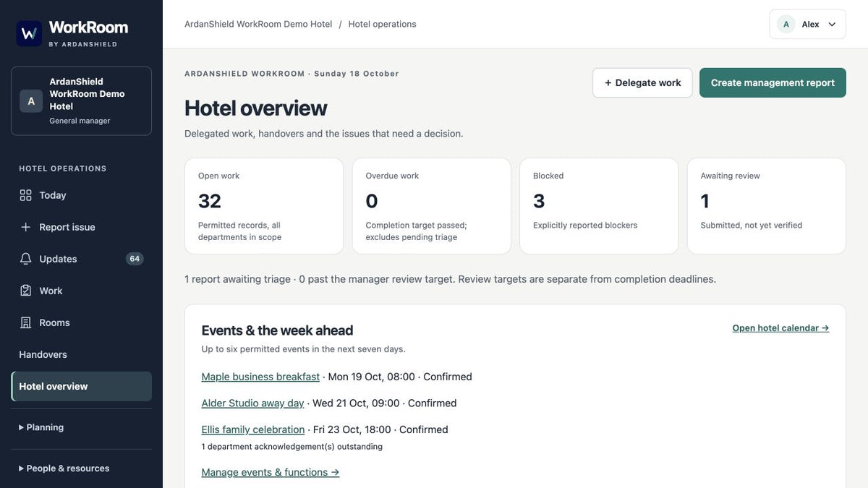Click 'Up to six permitted events' description text
This screenshot has width=868, height=488.
pos(303,349)
